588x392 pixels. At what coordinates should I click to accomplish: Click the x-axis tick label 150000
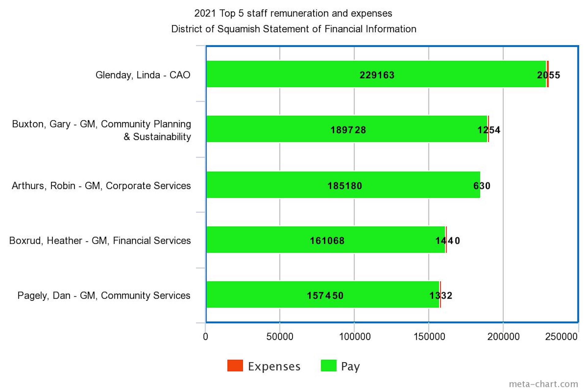429,337
